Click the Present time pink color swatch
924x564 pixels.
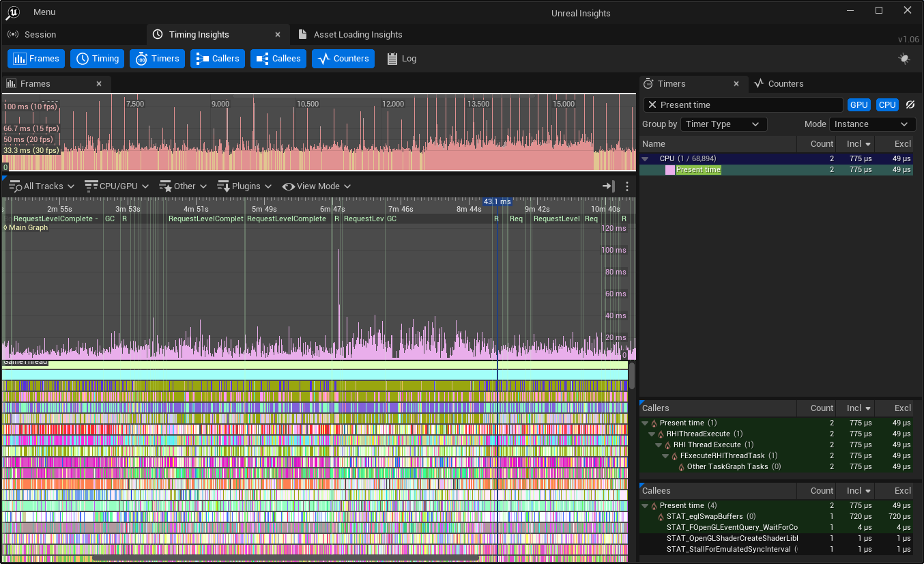669,169
